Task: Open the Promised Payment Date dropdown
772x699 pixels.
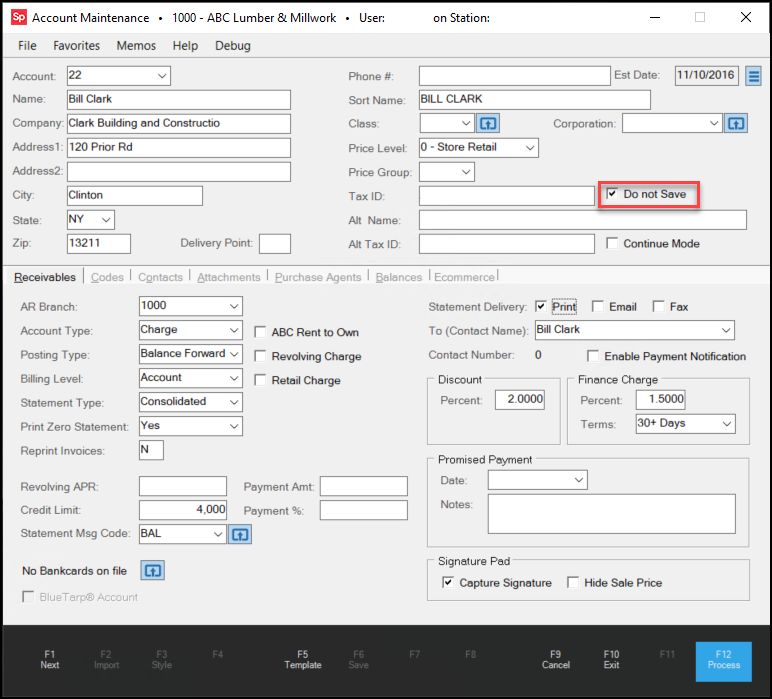Action: click(579, 480)
